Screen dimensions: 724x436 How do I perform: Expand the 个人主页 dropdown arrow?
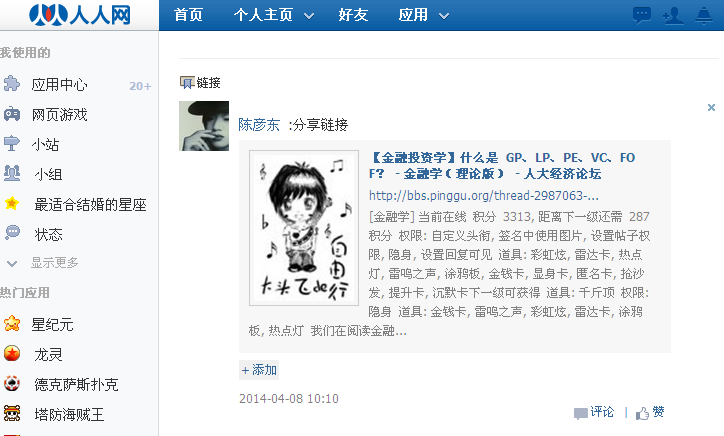(309, 16)
